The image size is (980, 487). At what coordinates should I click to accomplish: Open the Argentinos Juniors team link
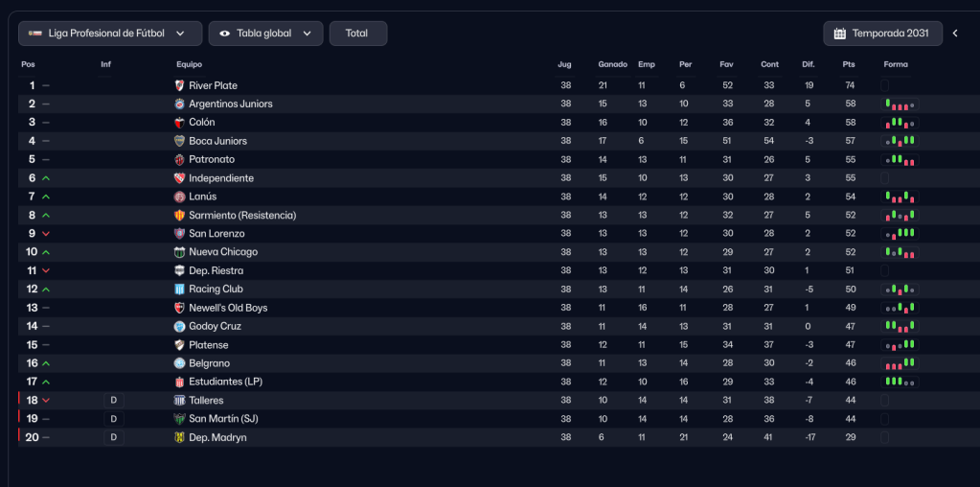pos(230,104)
